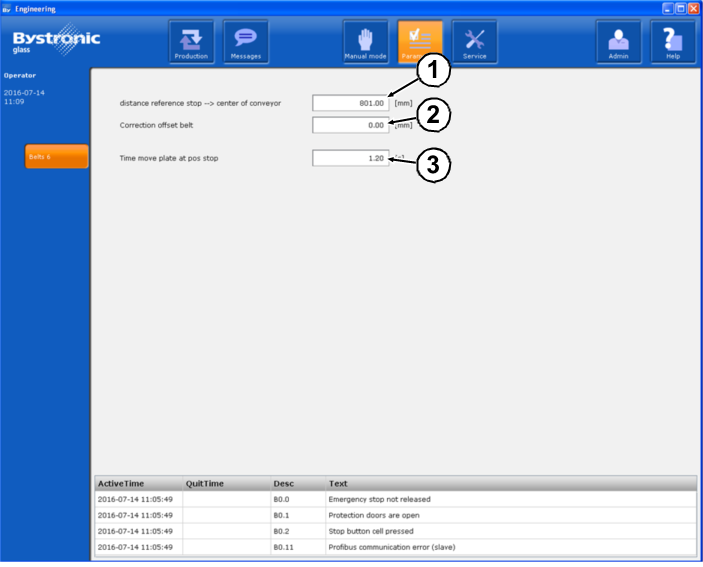This screenshot has height=567, width=703.
Task: Close the Engineering window
Action: (694, 8)
